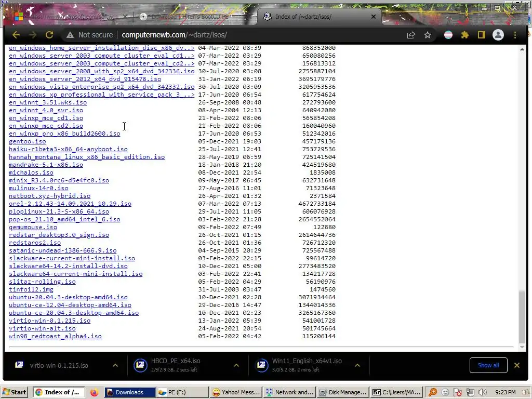Open the Extensions puzzle piece icon
Screen dimensions: 532x399
465,35
